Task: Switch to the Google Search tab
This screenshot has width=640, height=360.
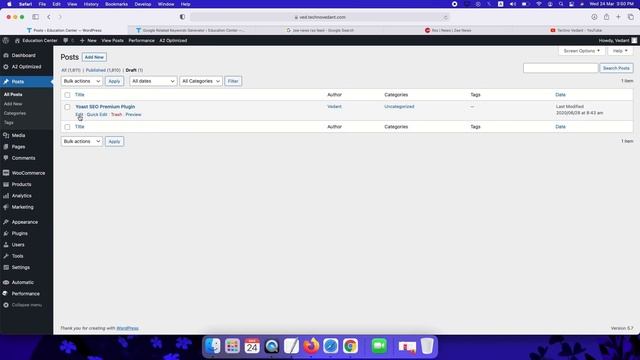Action: 320,30
